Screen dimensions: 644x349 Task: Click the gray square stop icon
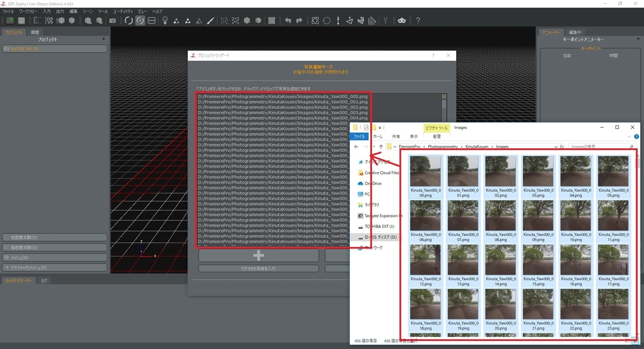tap(272, 20)
